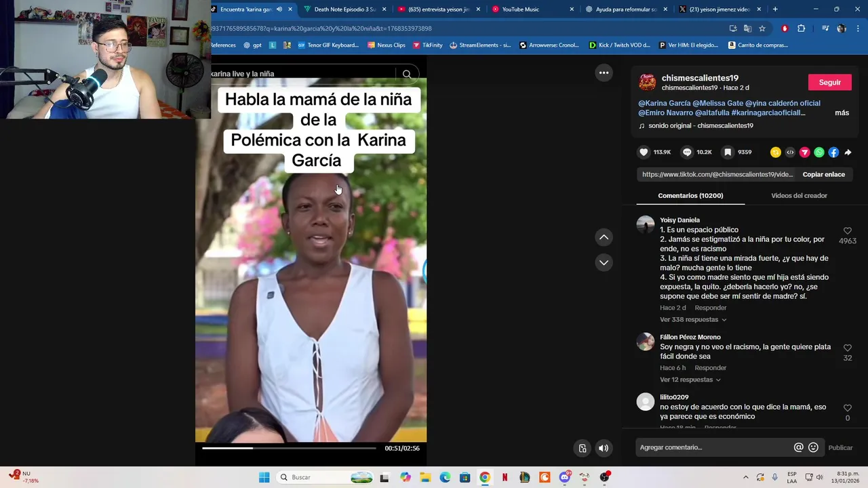Image resolution: width=868 pixels, height=488 pixels.
Task: Share the video to WhatsApp
Action: coord(819,152)
